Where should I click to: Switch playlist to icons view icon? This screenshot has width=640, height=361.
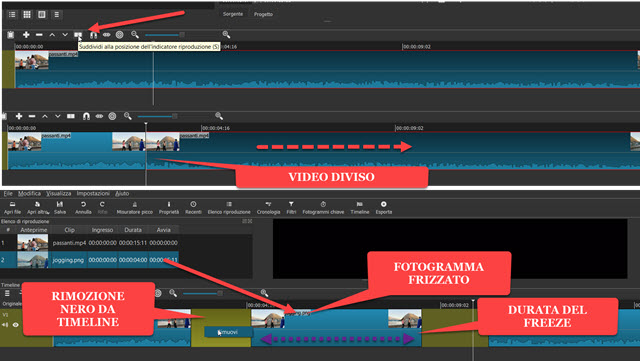click(42, 15)
